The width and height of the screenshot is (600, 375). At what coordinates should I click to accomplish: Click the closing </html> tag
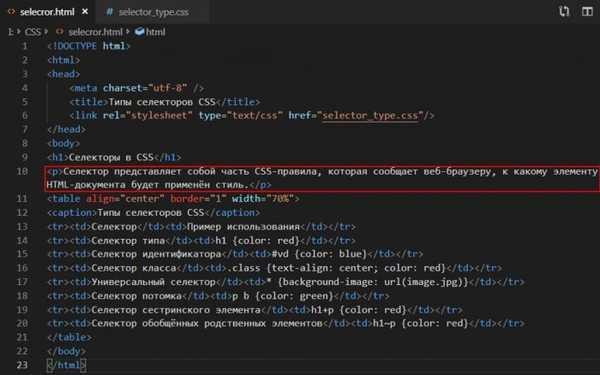[66, 365]
